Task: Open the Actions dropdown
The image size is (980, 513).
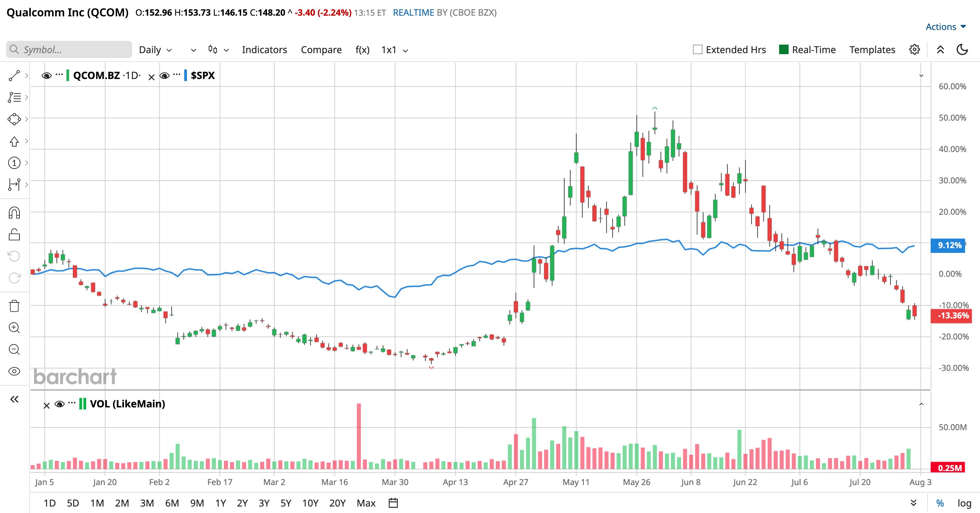Action: pyautogui.click(x=946, y=27)
